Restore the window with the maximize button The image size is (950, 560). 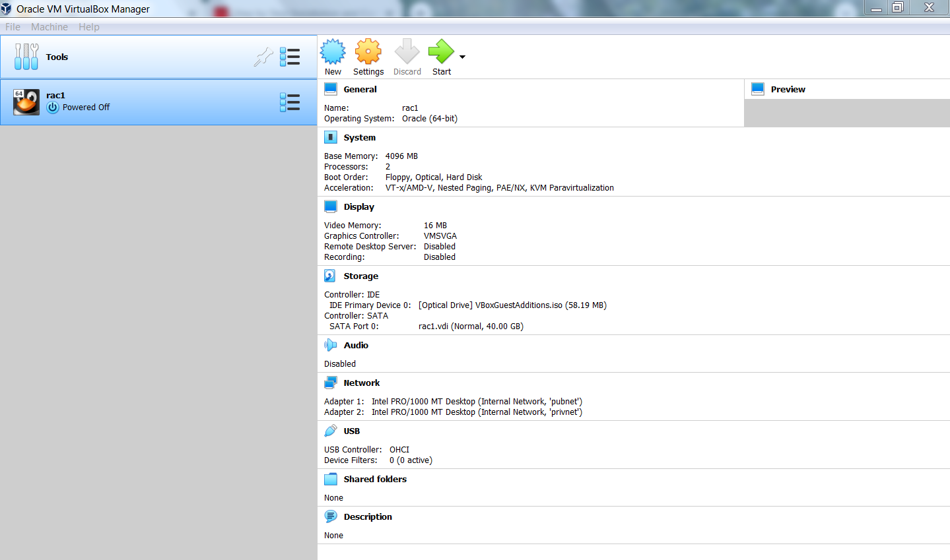click(x=897, y=7)
